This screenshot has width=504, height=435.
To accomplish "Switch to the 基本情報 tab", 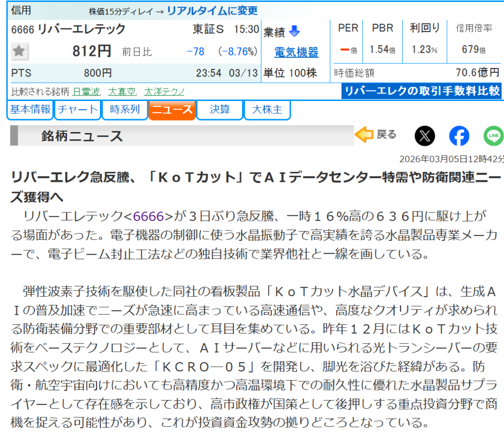I will (31, 110).
